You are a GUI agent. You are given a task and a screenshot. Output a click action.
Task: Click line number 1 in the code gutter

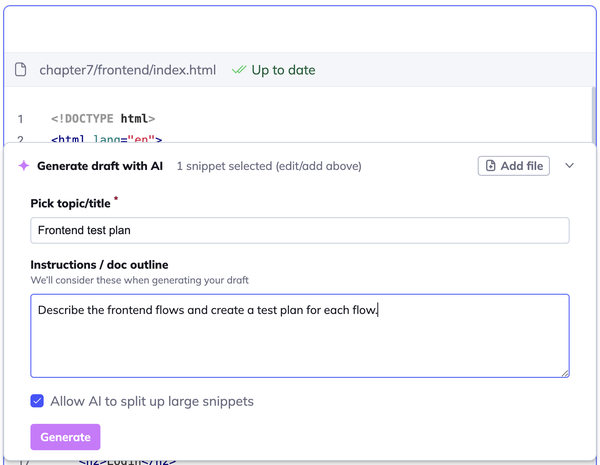pos(20,119)
